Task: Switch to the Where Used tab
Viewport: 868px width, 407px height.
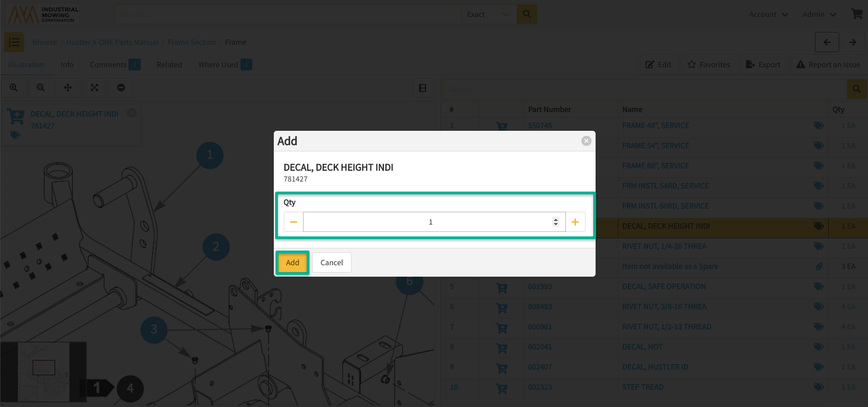Action: (x=218, y=64)
